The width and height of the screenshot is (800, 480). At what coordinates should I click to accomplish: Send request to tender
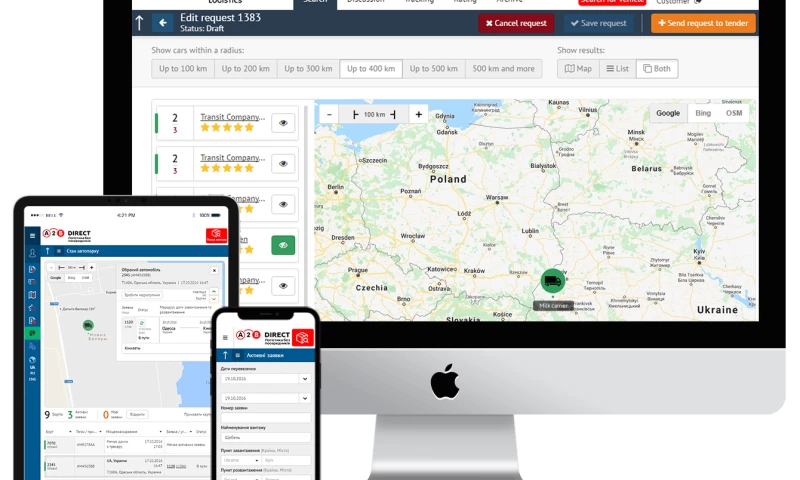tap(703, 23)
